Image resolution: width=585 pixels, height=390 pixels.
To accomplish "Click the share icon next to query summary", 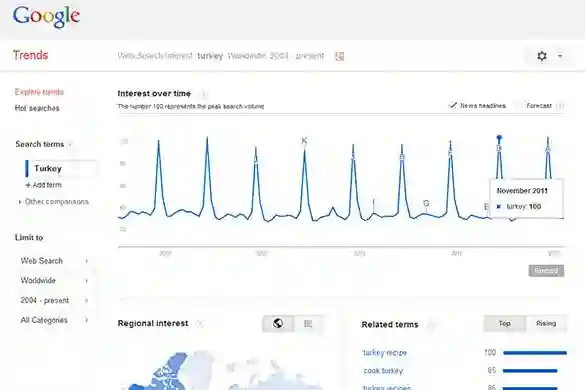I will 339,56.
